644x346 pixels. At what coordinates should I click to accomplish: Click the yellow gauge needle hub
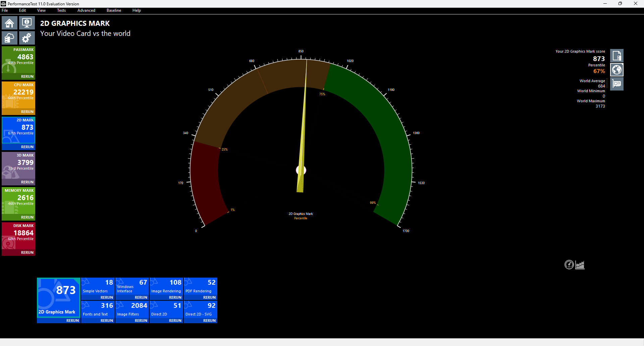tap(301, 170)
